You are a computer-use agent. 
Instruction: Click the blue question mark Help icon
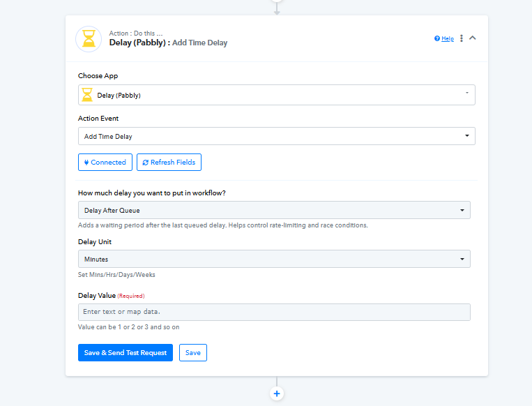coord(437,38)
